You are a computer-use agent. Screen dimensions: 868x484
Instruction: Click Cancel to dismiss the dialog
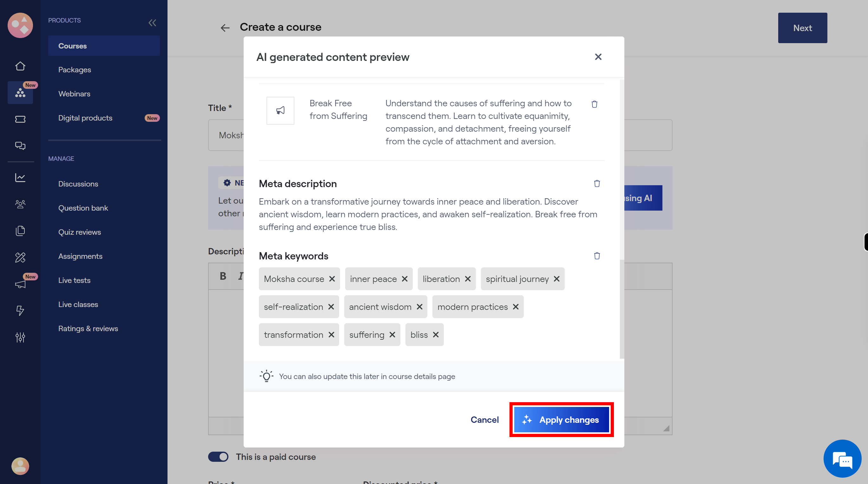coord(485,419)
